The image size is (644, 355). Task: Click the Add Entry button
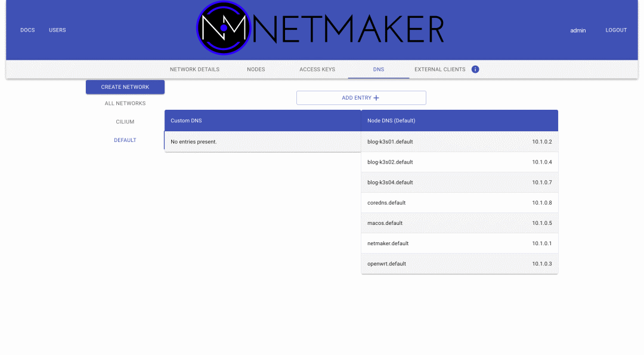tap(361, 98)
